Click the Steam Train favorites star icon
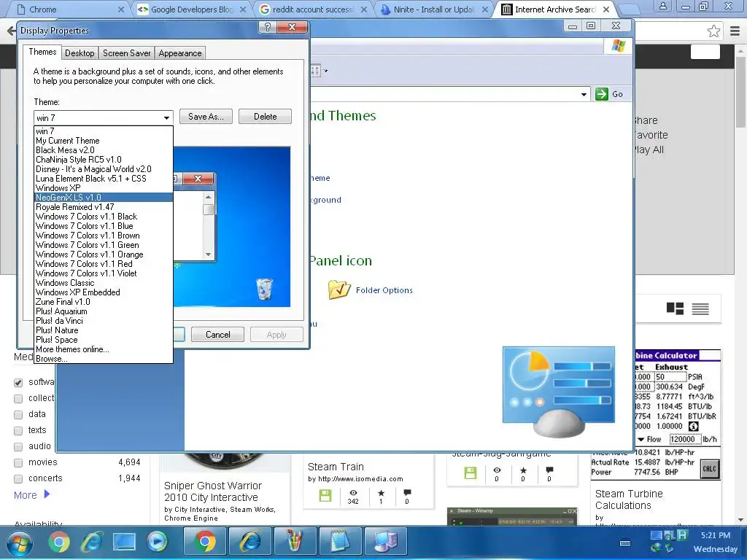The width and height of the screenshot is (747, 560). [381, 492]
